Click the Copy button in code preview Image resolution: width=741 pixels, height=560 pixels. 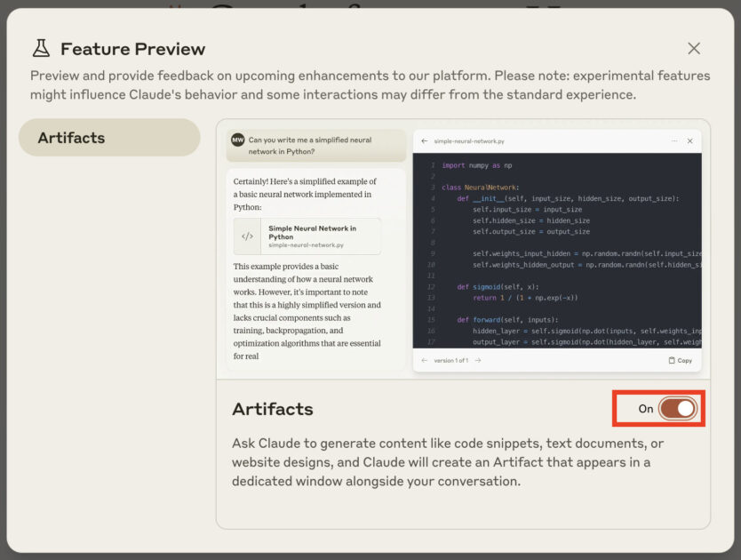[681, 360]
